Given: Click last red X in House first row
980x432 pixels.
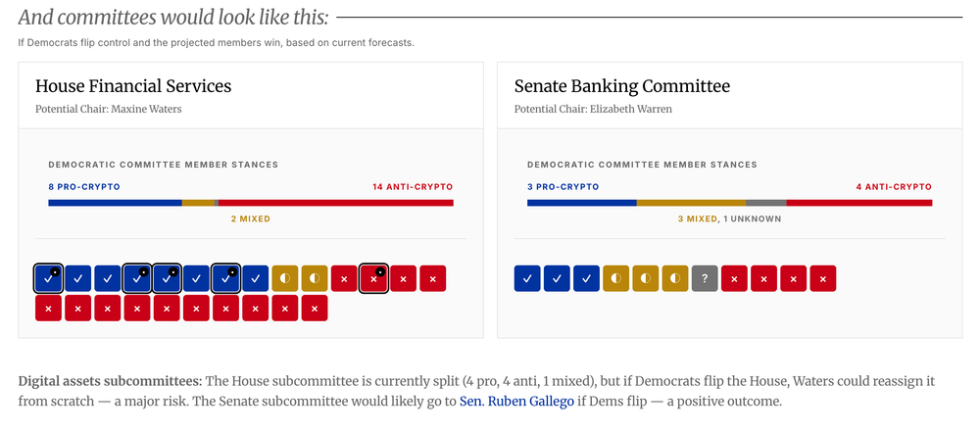Looking at the screenshot, I should [x=433, y=279].
